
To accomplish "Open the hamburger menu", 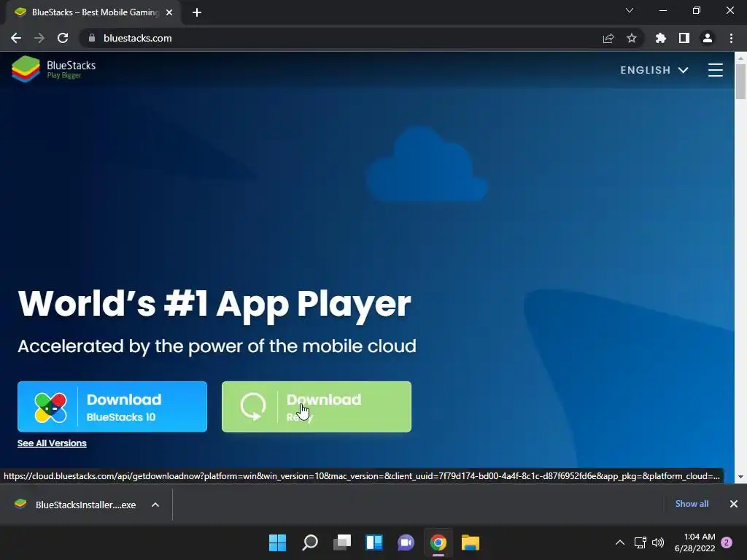I will 715,70.
